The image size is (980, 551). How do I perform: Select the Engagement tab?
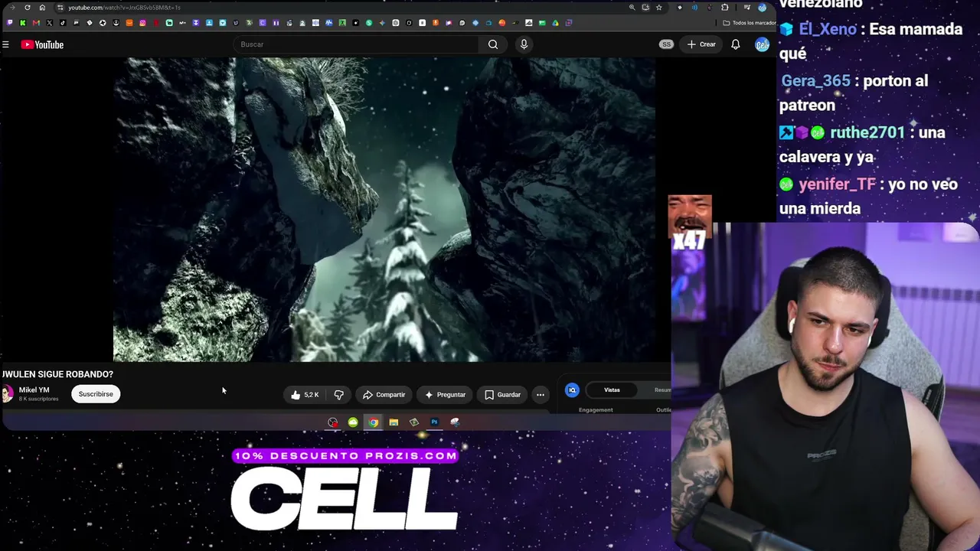click(596, 410)
